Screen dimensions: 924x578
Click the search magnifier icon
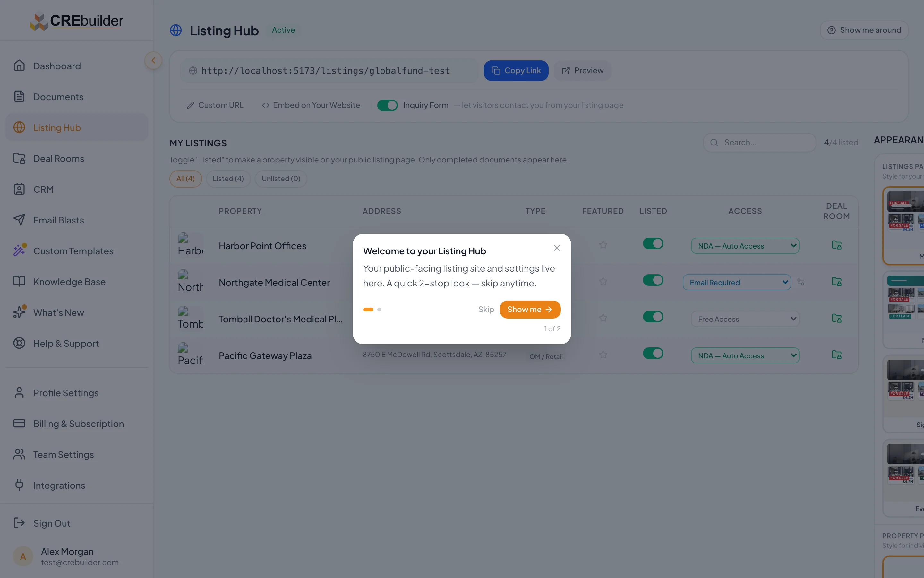[714, 143]
